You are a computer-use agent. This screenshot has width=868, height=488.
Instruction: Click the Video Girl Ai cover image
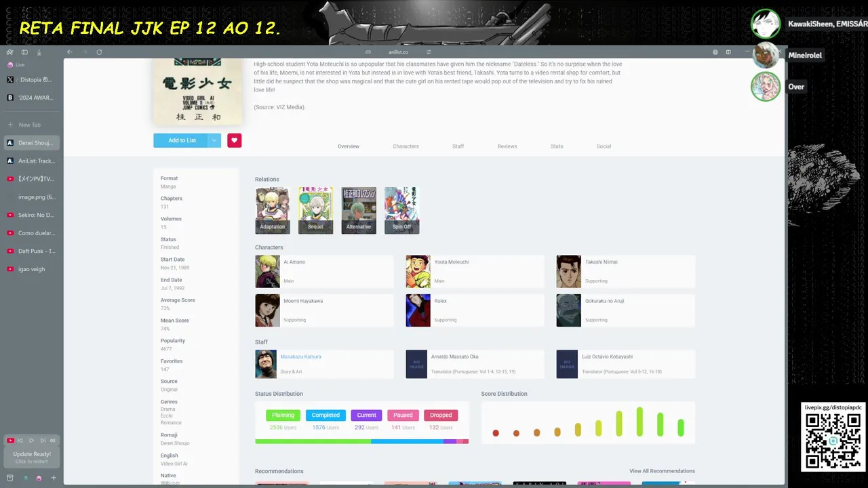pyautogui.click(x=197, y=91)
